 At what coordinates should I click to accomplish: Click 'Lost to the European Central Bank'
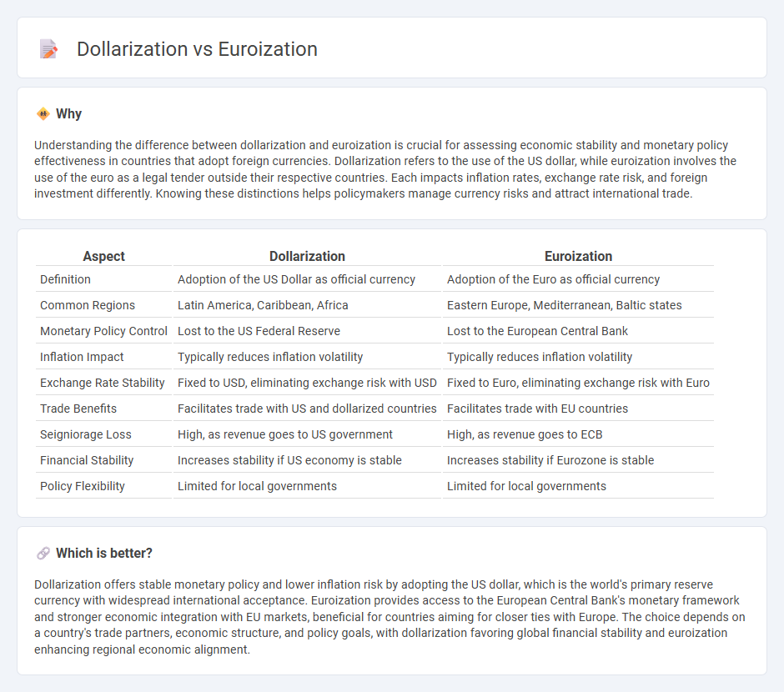[x=537, y=331]
